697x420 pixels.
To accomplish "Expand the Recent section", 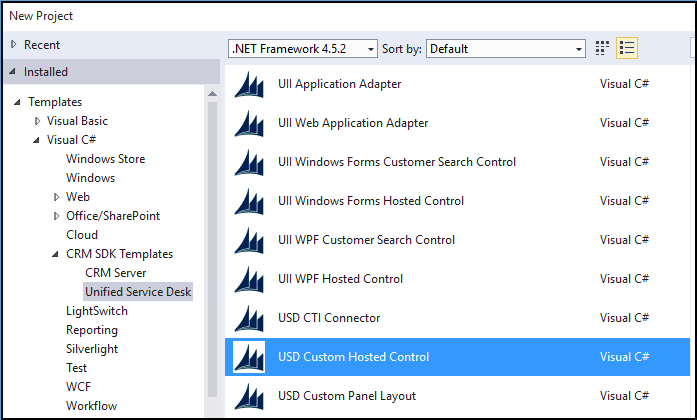I will coord(13,45).
